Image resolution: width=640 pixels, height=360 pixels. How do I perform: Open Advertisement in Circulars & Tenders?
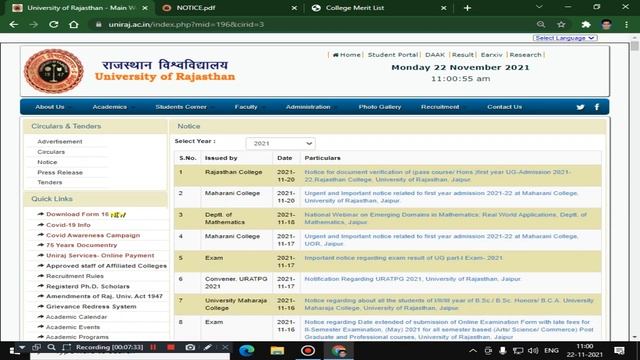pyautogui.click(x=60, y=142)
